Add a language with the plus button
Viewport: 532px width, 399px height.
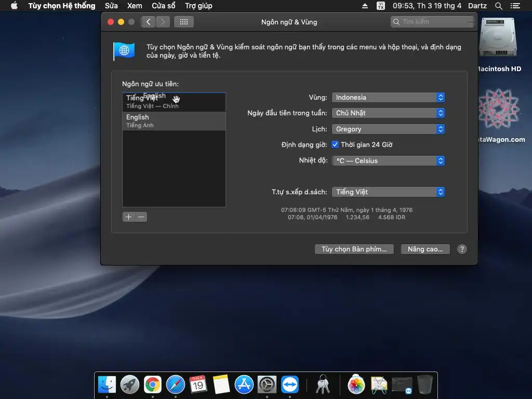(x=129, y=217)
